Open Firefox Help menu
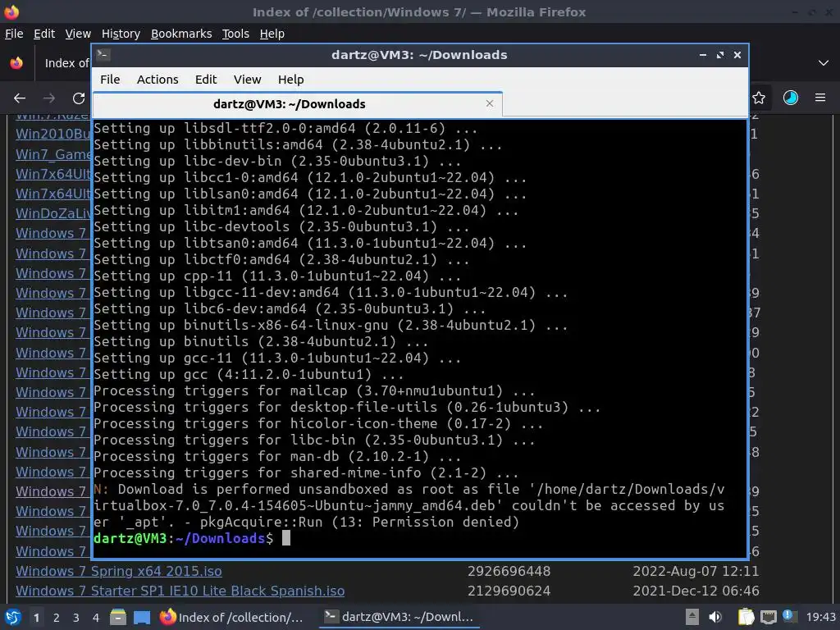The width and height of the screenshot is (840, 630). [272, 34]
